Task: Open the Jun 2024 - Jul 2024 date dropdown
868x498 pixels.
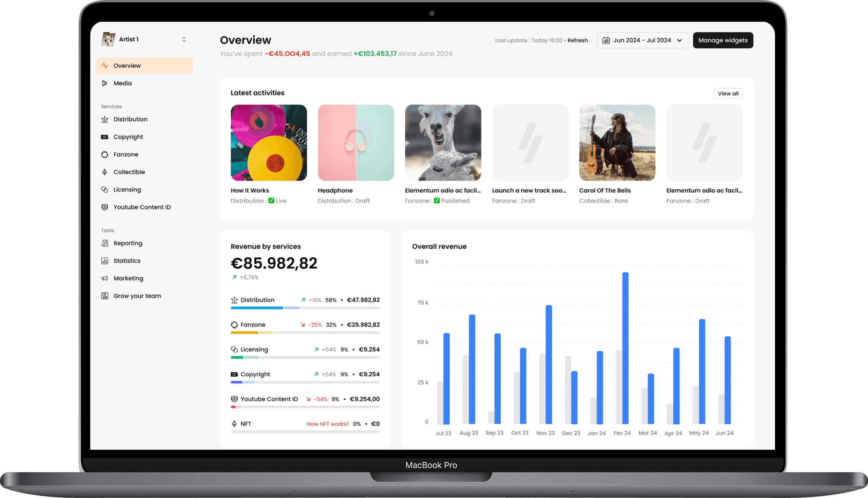Action: 643,40
